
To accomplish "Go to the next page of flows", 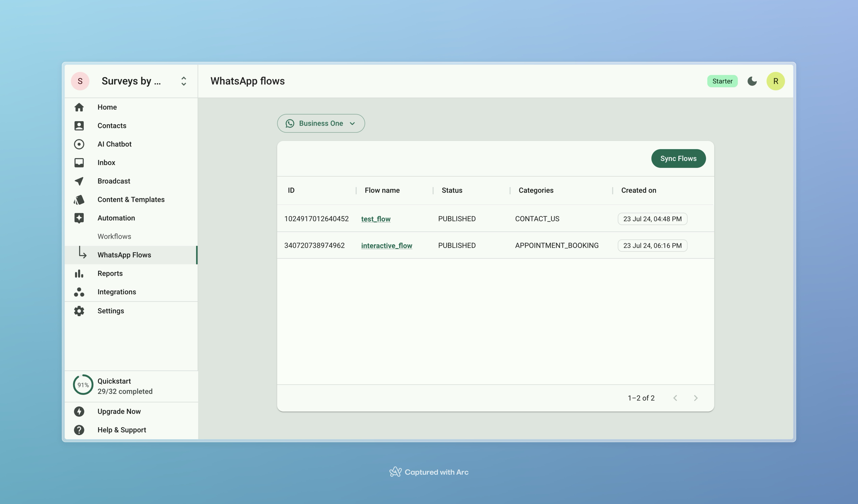I will point(696,398).
